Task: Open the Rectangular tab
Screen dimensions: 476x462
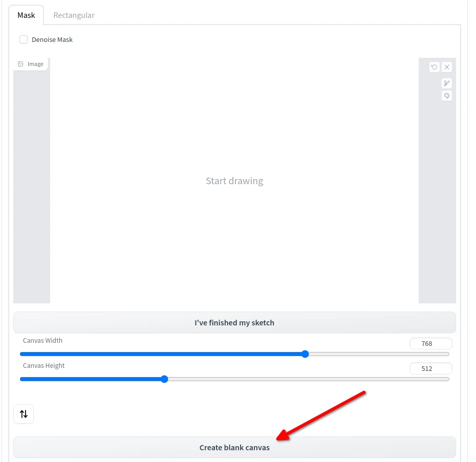Action: (x=74, y=15)
